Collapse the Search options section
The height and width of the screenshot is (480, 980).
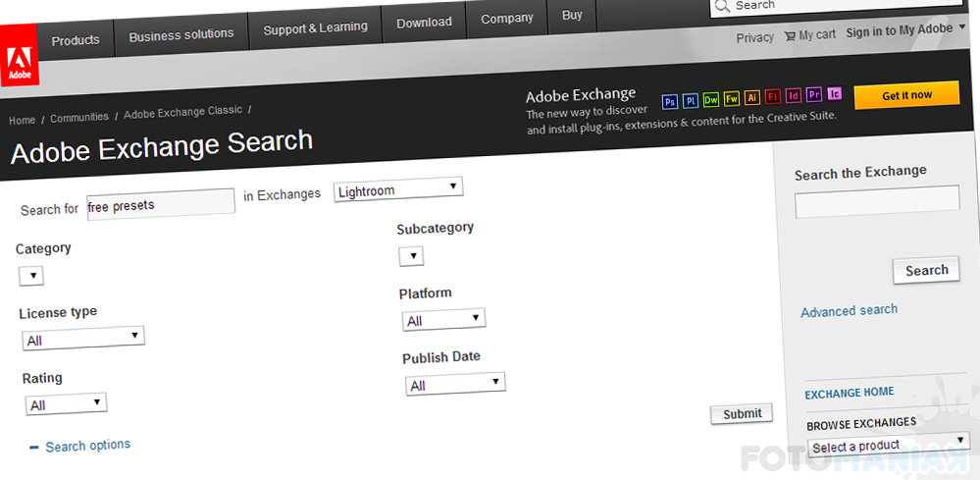[x=80, y=446]
